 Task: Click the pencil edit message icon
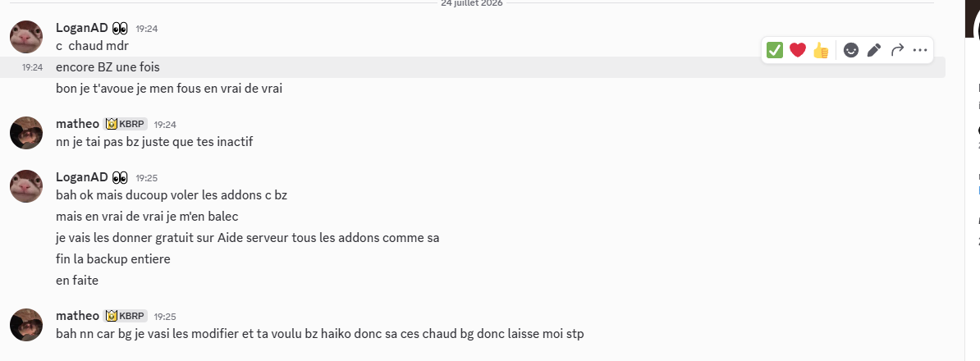874,51
